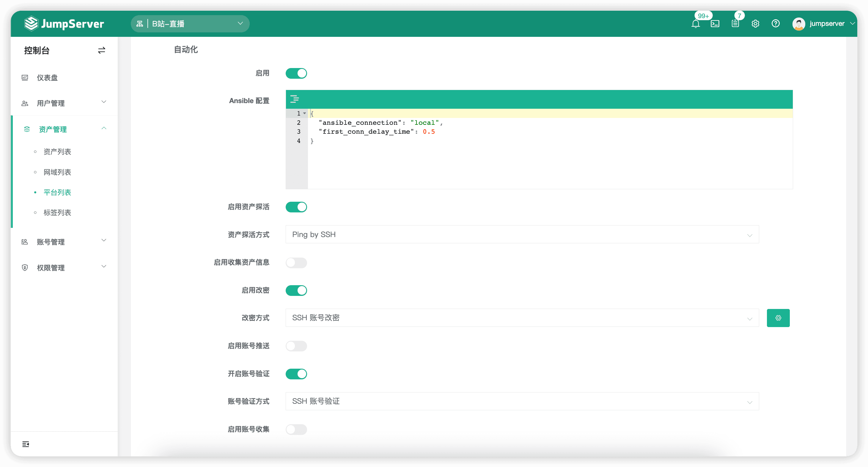The image size is (868, 467).
Task: Expand 权限管理 menu chevron
Action: [x=104, y=266]
